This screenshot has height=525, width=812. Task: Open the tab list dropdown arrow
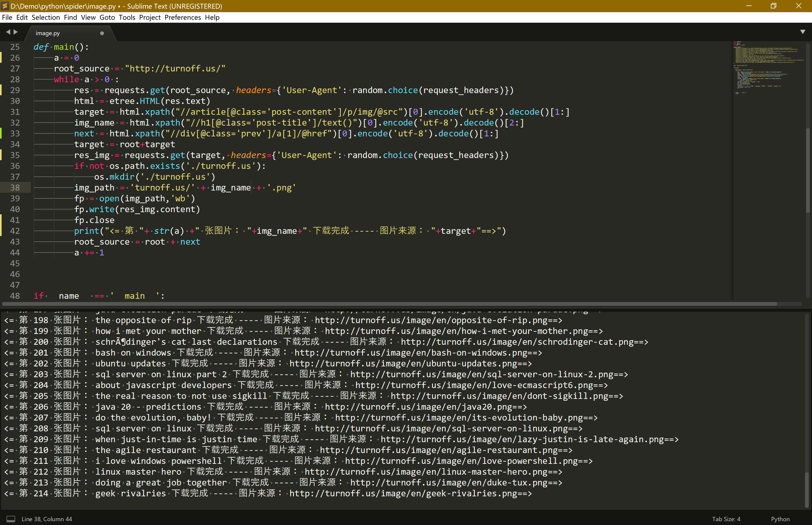coord(803,32)
